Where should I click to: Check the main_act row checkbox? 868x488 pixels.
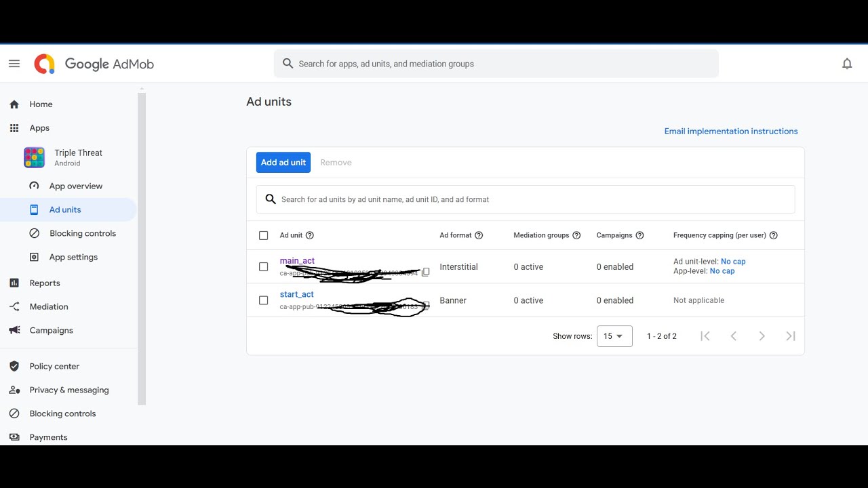[264, 266]
